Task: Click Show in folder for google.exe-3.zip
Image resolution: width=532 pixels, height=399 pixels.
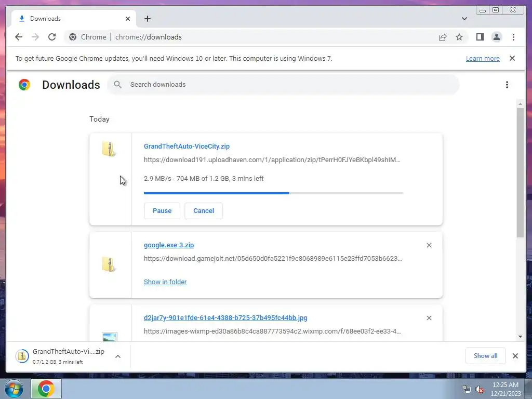Action: click(165, 282)
